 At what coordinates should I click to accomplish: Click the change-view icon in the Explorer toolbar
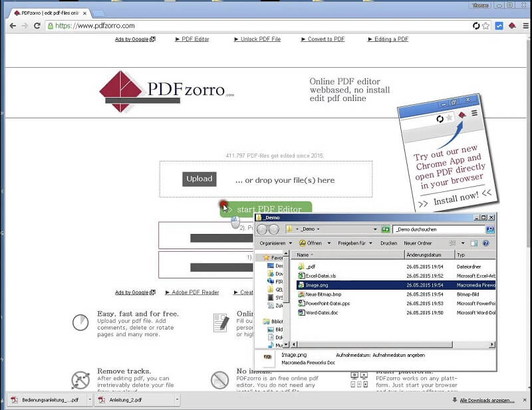[453, 243]
